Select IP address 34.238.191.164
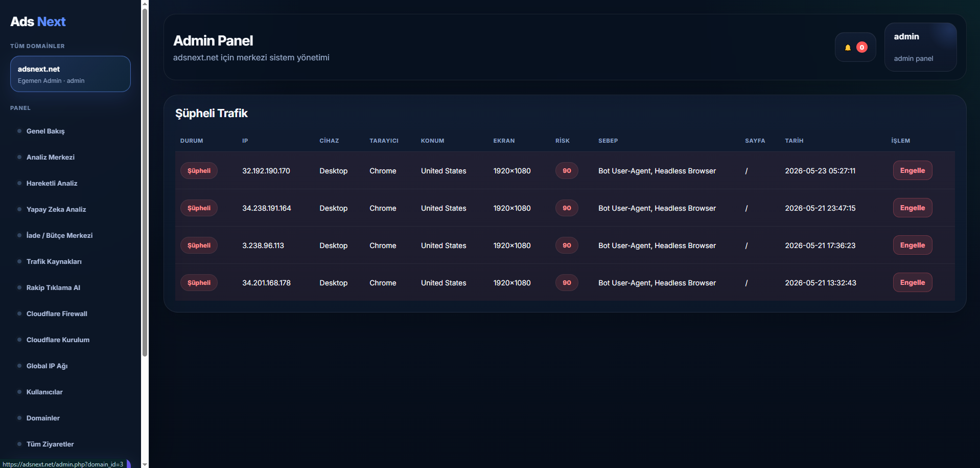The width and height of the screenshot is (980, 468). tap(267, 208)
